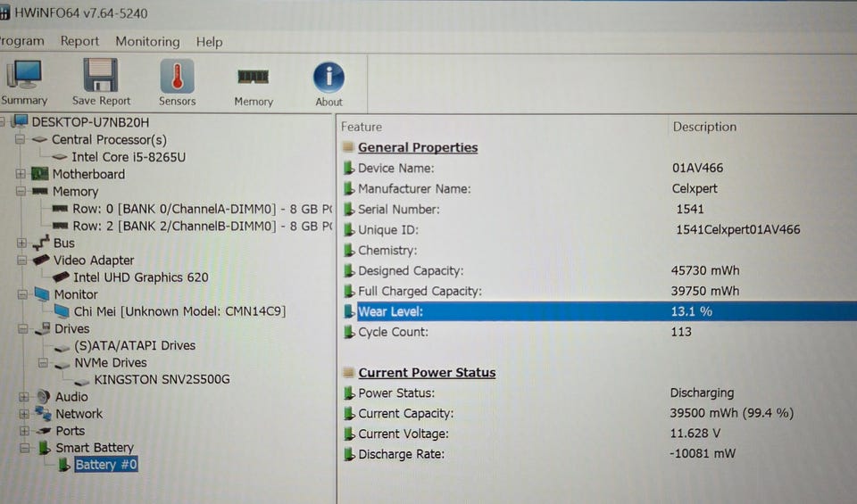Click the Power Status value Discharging
Screen dimensions: 857x504
[x=702, y=392]
